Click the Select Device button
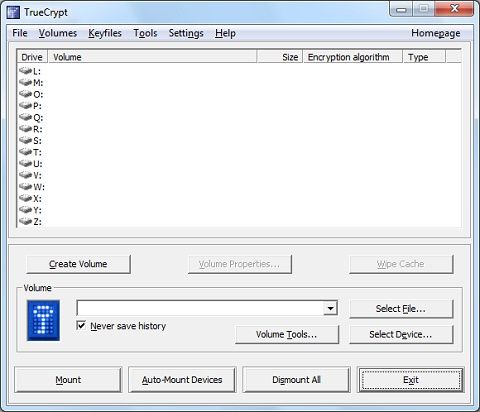 coord(401,334)
